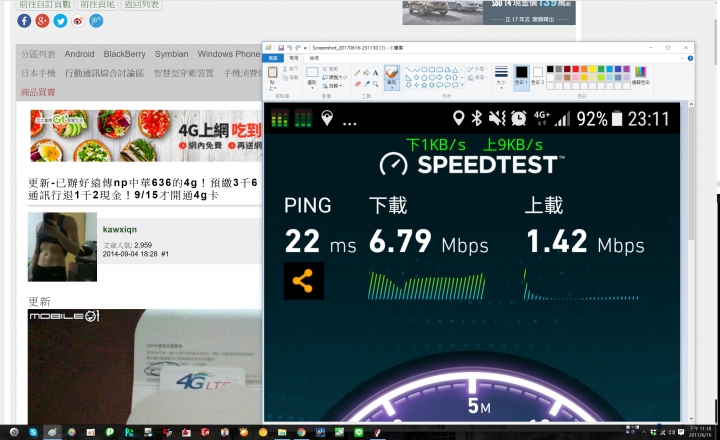Click Save icon in Paint title bar

coord(281,47)
